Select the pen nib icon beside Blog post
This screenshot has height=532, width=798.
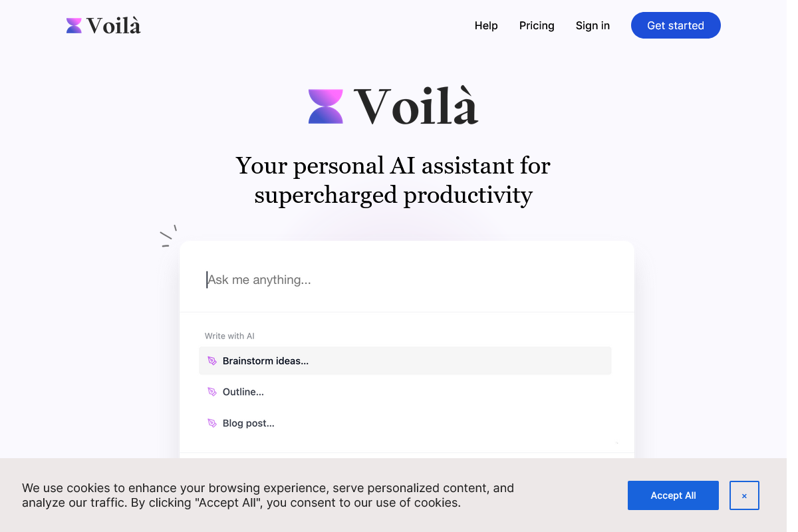pos(212,423)
